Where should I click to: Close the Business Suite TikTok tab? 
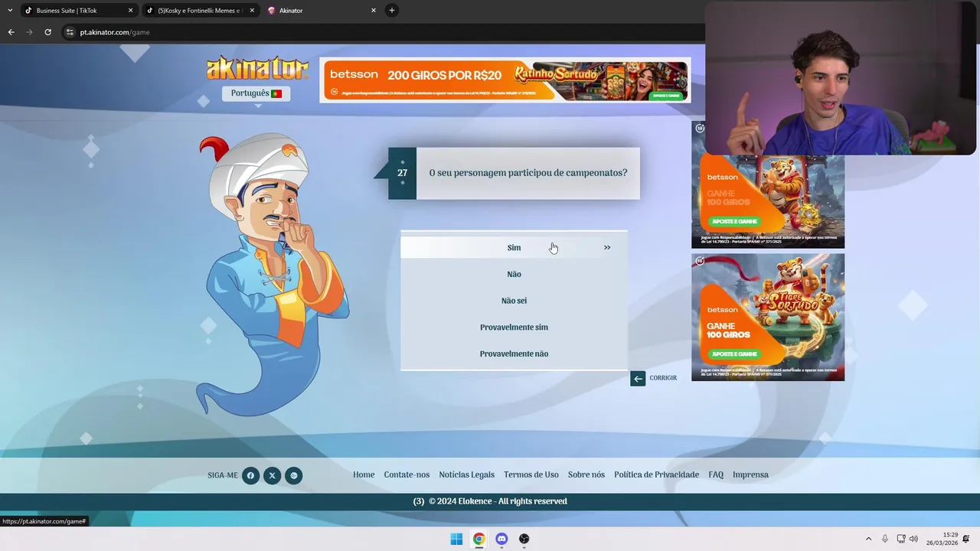130,11
